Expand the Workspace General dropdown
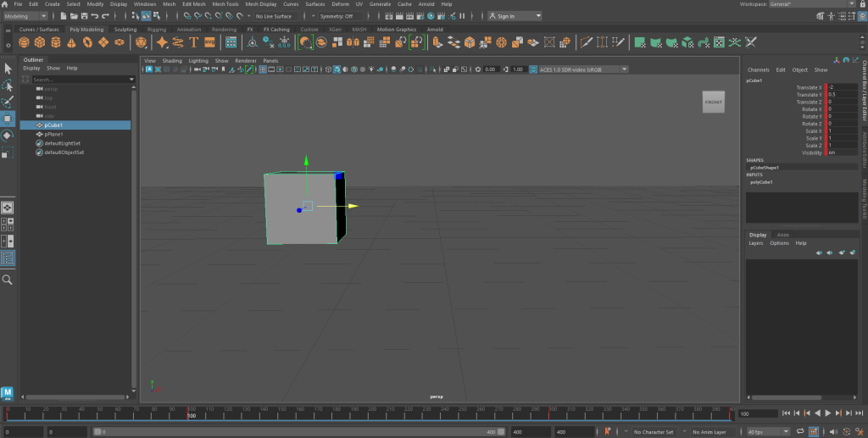 click(x=810, y=4)
